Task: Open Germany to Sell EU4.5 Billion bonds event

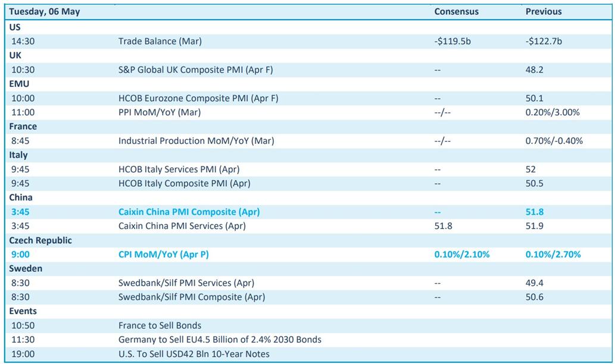Action: (220, 340)
